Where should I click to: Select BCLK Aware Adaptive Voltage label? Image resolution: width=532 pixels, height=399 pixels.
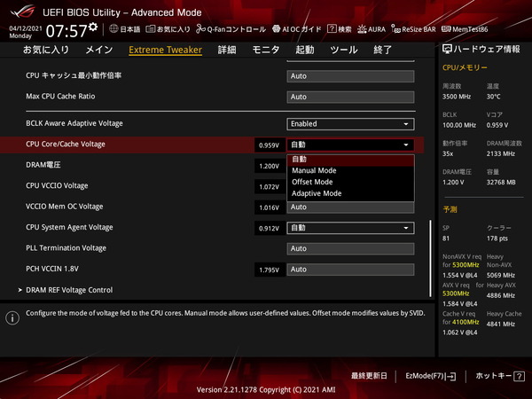coord(74,123)
